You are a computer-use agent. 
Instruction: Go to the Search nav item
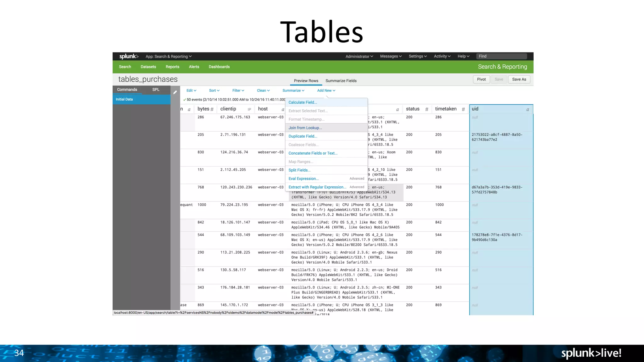(125, 67)
